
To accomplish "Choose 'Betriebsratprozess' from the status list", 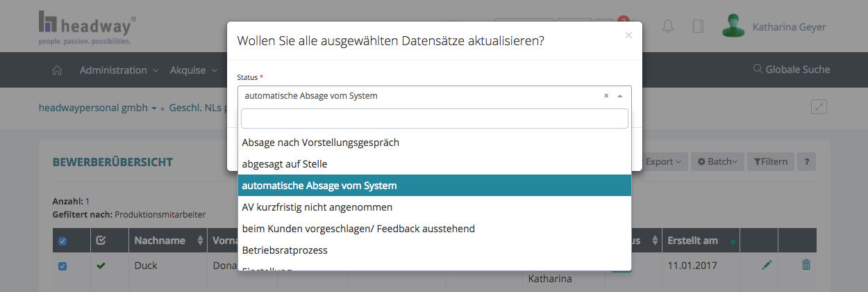I will 285,250.
